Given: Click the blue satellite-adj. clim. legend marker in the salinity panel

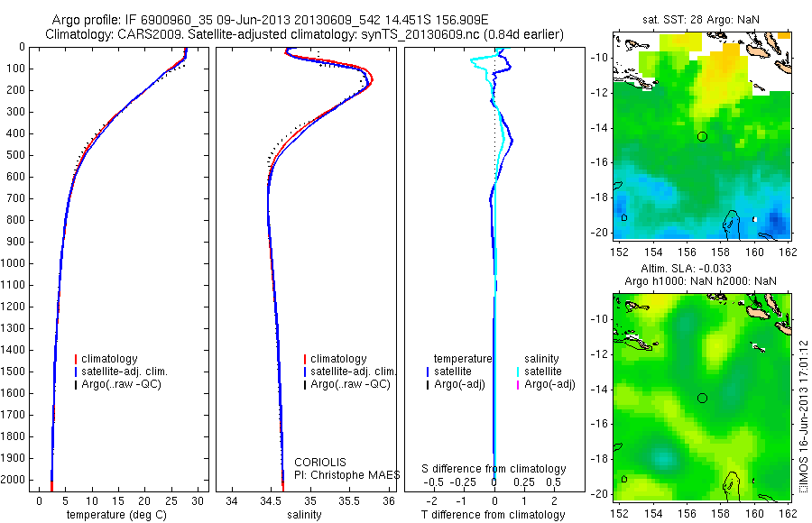Looking at the screenshot, I should point(305,372).
